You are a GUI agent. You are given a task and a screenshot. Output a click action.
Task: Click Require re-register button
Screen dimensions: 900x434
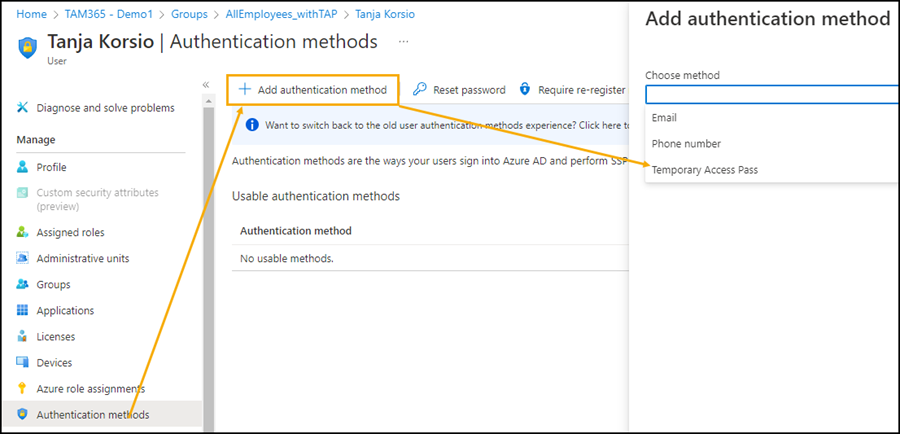(x=572, y=90)
